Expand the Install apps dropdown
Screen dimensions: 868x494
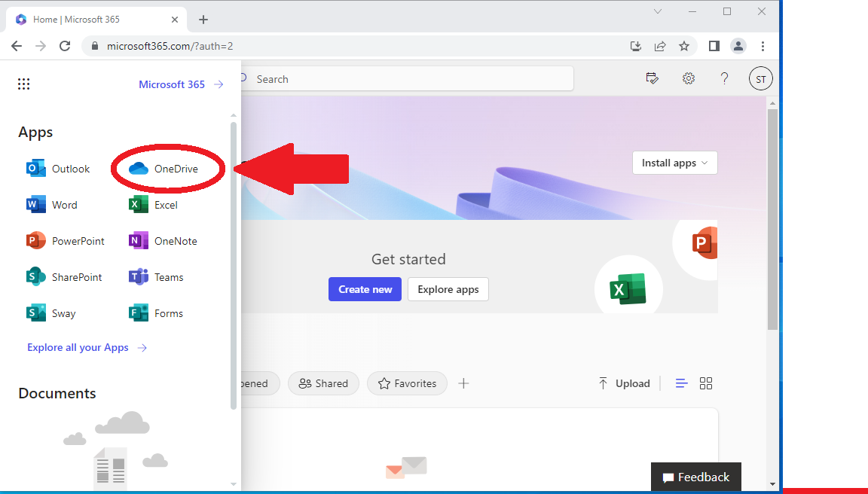pyautogui.click(x=675, y=163)
